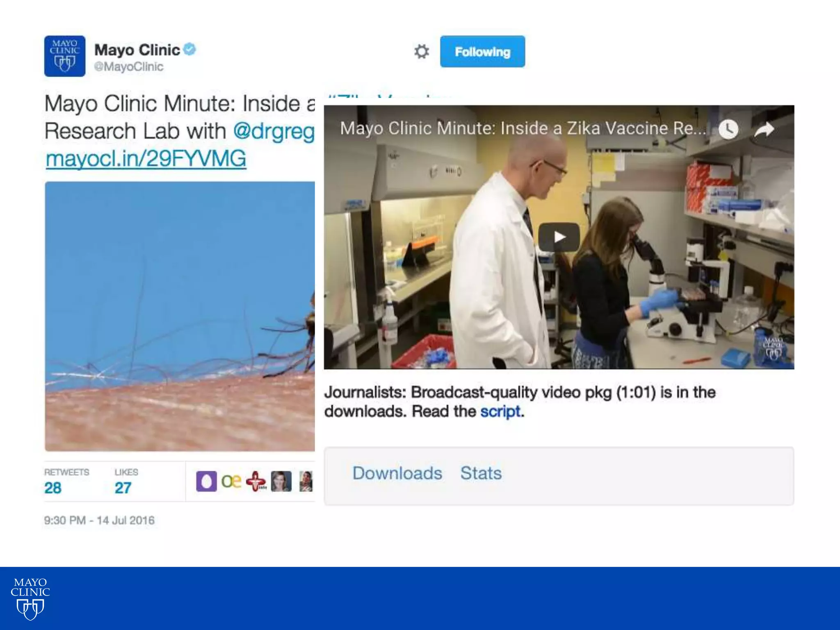840x630 pixels.
Task: Open the script link
Action: coord(500,411)
